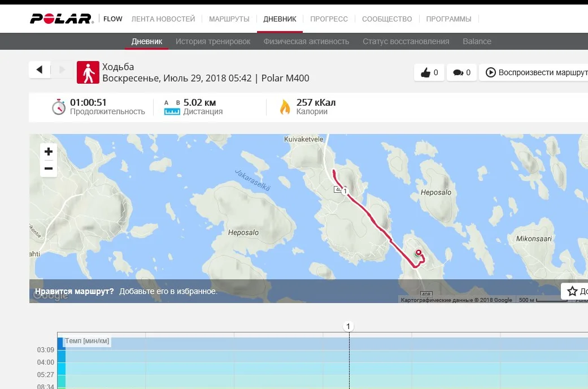
Task: Switch to Физическая активность tab
Action: coord(306,41)
